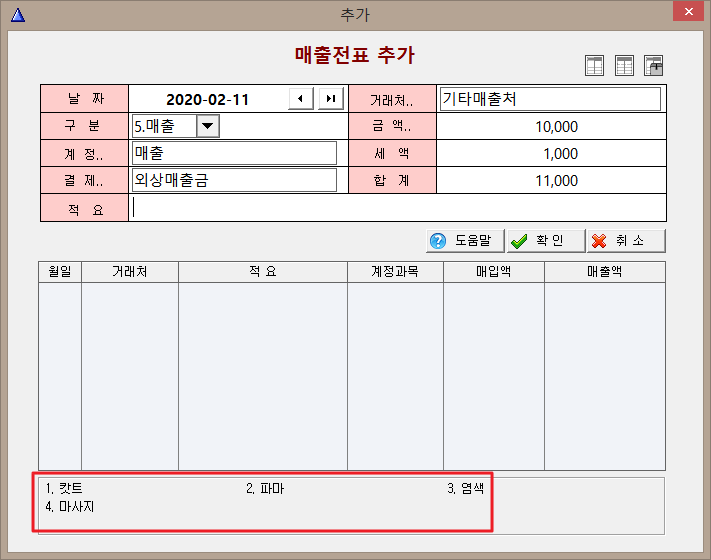Click the middle table layout icon at top right
This screenshot has width=711, height=560.
(624, 65)
